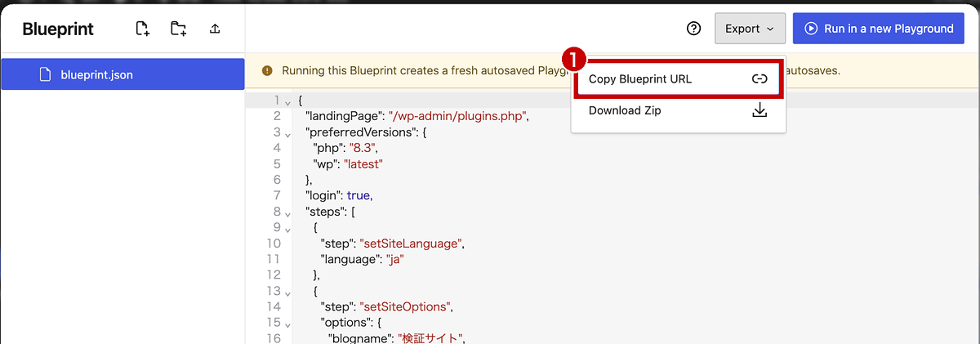Click the "landingPage" key in line 2
The image size is (980, 344).
tap(345, 116)
